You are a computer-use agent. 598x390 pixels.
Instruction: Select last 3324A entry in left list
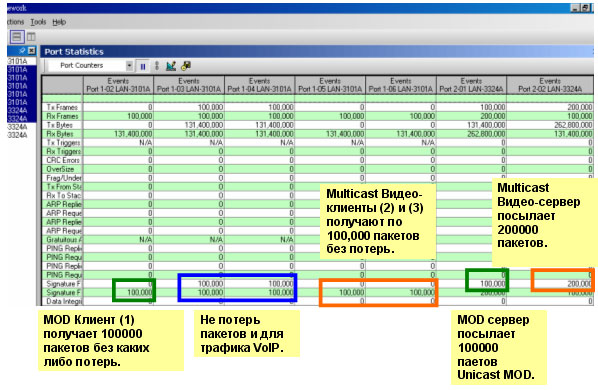point(18,135)
